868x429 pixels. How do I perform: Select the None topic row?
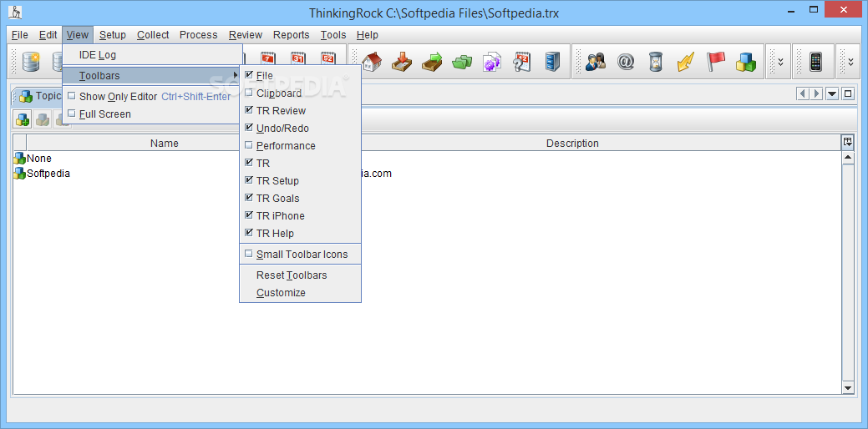point(426,158)
